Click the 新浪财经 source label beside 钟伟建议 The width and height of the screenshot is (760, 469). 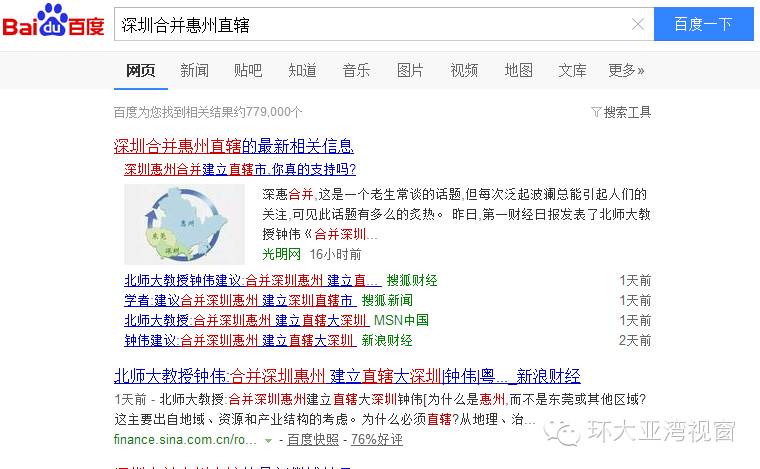(387, 340)
